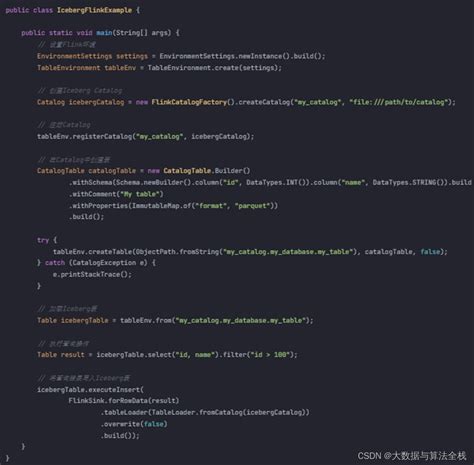Click the TableEnvironment.create(settings) call

(x=215, y=68)
